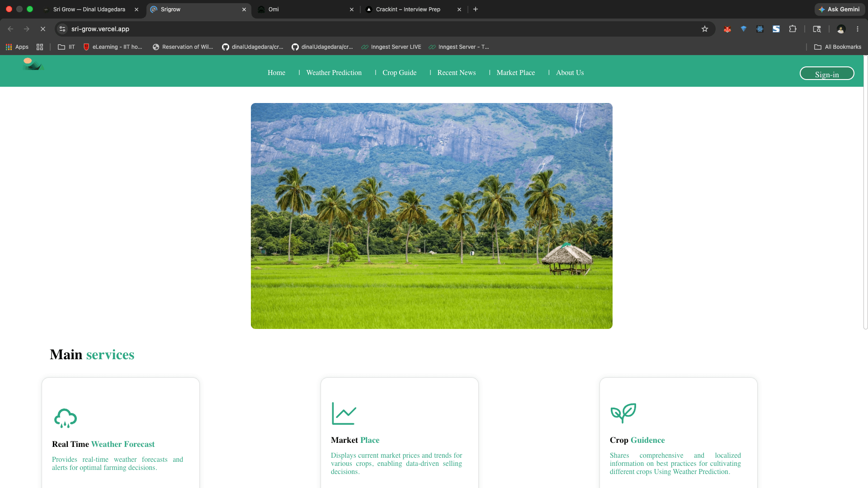868x488 pixels.
Task: Click the Sign-in button
Action: [x=826, y=74]
